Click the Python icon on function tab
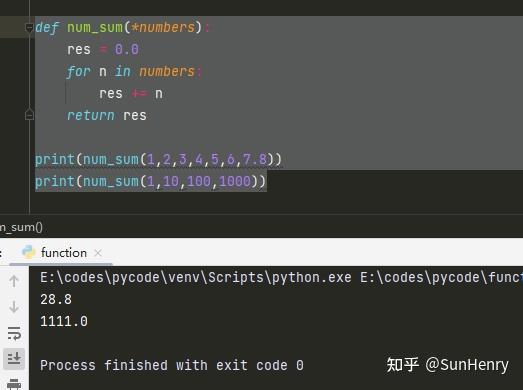523x390 pixels. click(29, 252)
